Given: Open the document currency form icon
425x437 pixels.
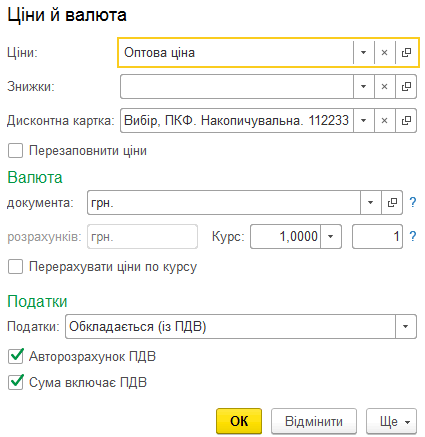Looking at the screenshot, I should (392, 203).
